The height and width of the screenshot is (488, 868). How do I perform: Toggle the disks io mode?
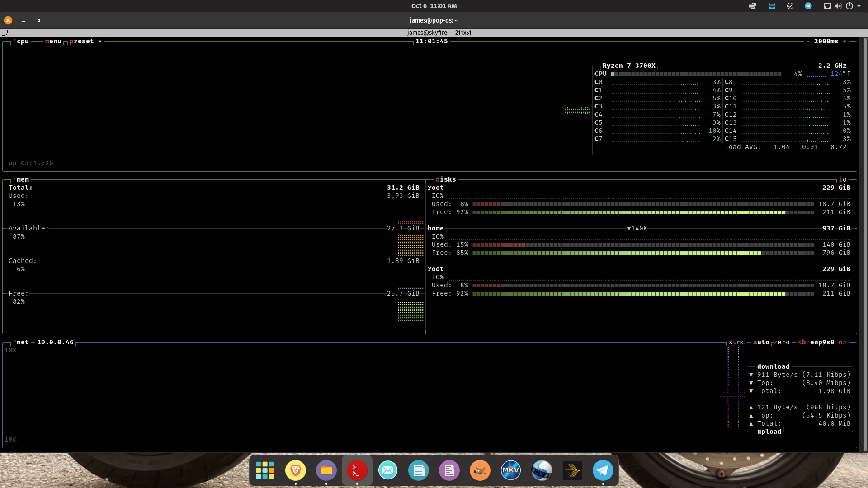point(843,179)
